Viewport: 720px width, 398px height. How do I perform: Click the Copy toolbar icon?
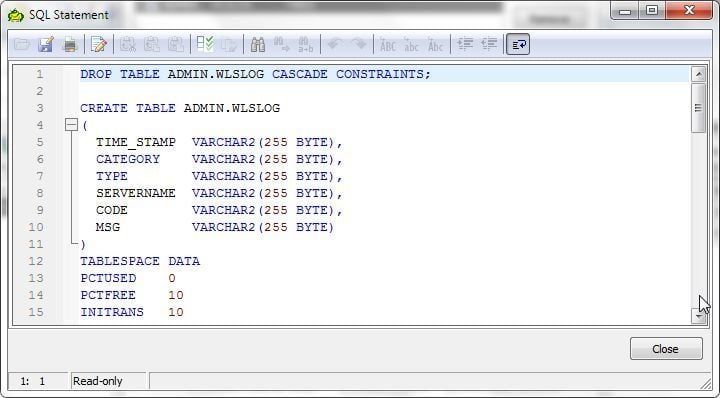point(152,45)
